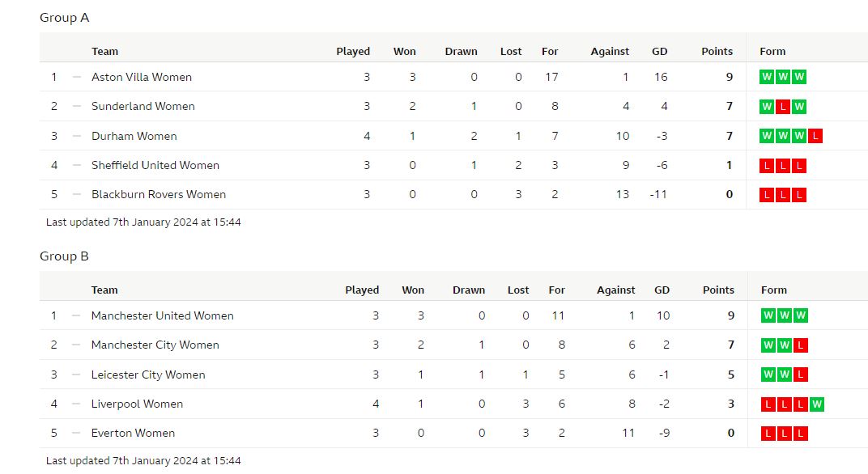This screenshot has height=474, width=868.
Task: Click the red L badge in Manchester City Women's form
Action: click(x=801, y=345)
